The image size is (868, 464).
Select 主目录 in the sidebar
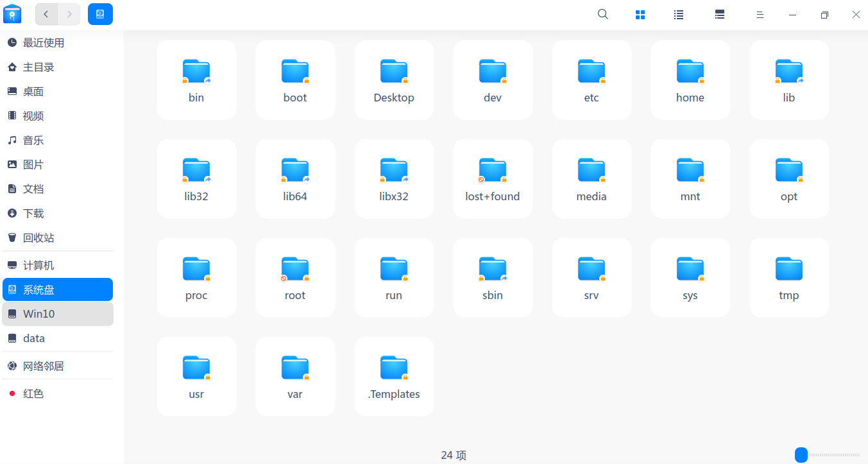(38, 67)
